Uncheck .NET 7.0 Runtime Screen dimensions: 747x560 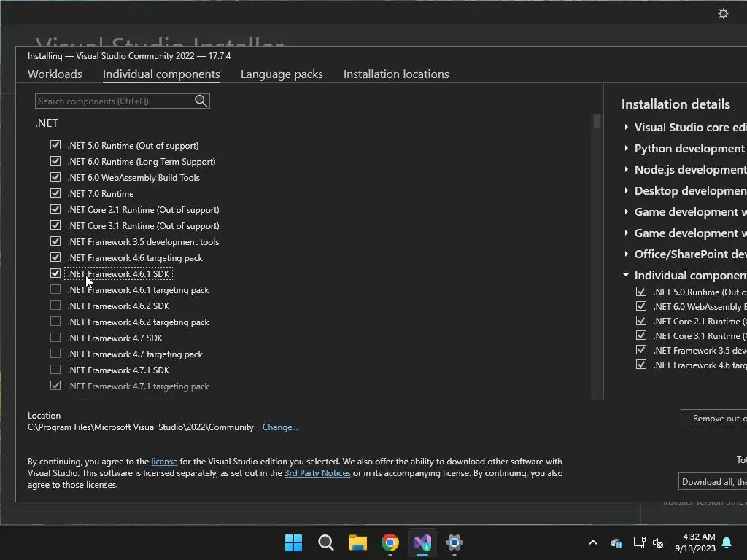tap(55, 192)
